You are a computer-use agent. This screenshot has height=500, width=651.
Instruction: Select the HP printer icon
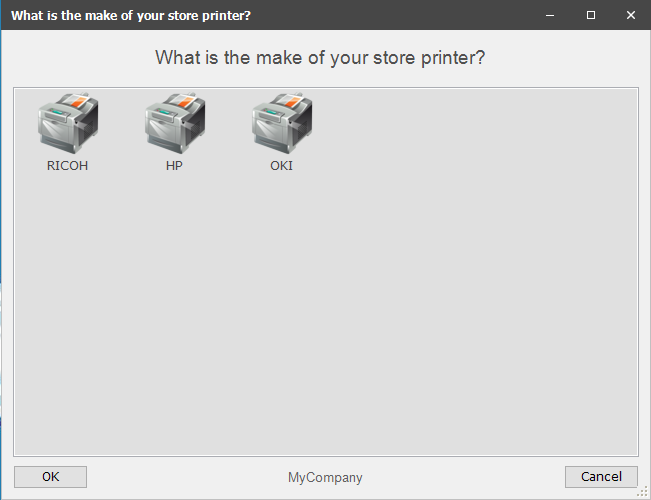(x=175, y=123)
